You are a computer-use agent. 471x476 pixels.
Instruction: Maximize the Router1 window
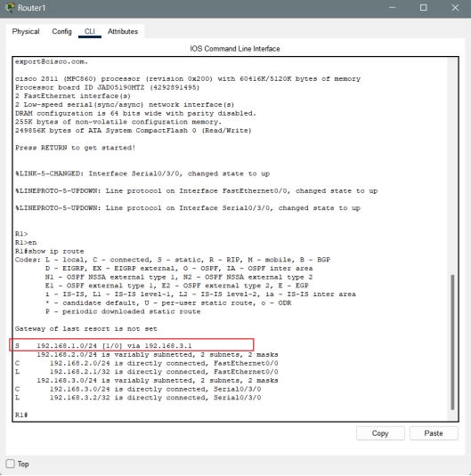pos(423,8)
